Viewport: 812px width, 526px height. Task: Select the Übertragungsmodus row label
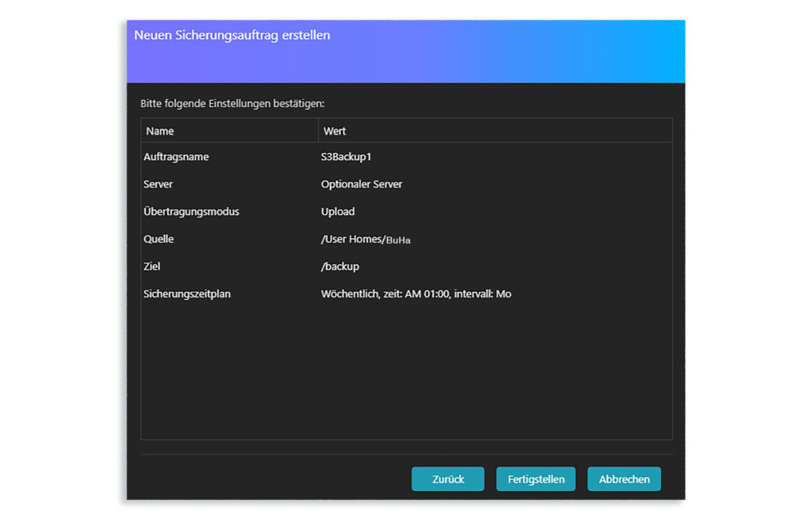click(x=191, y=212)
